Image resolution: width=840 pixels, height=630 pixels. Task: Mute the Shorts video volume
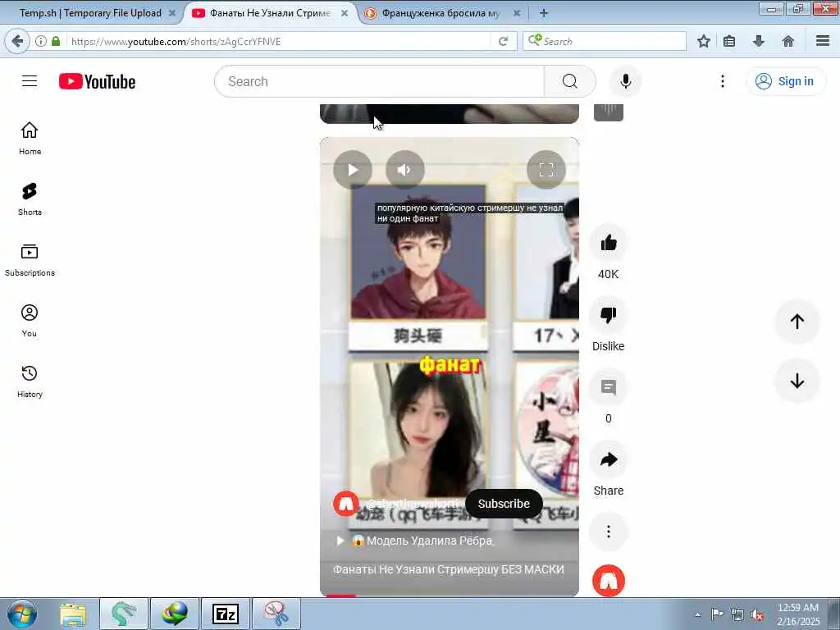pyautogui.click(x=405, y=170)
